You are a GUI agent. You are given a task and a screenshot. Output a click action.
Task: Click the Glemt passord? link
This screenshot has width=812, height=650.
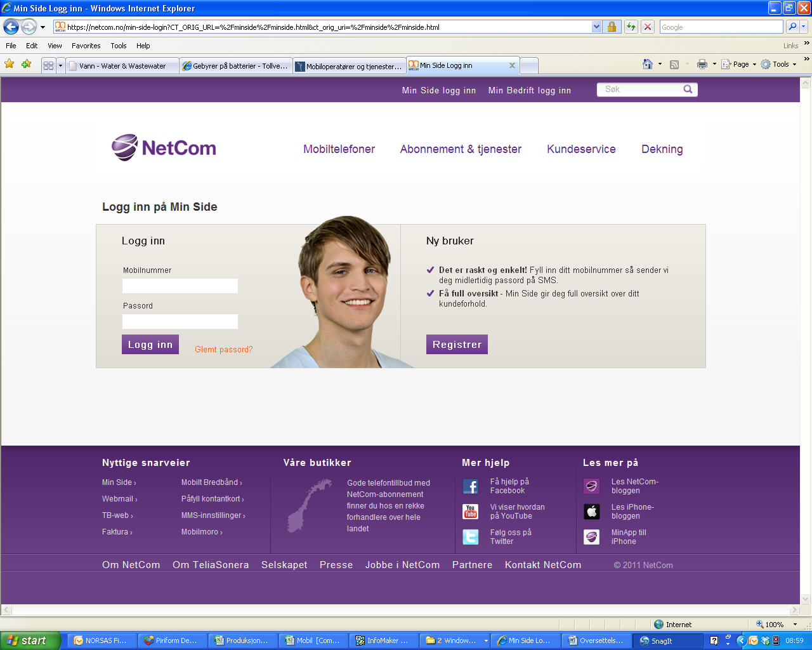tap(223, 349)
